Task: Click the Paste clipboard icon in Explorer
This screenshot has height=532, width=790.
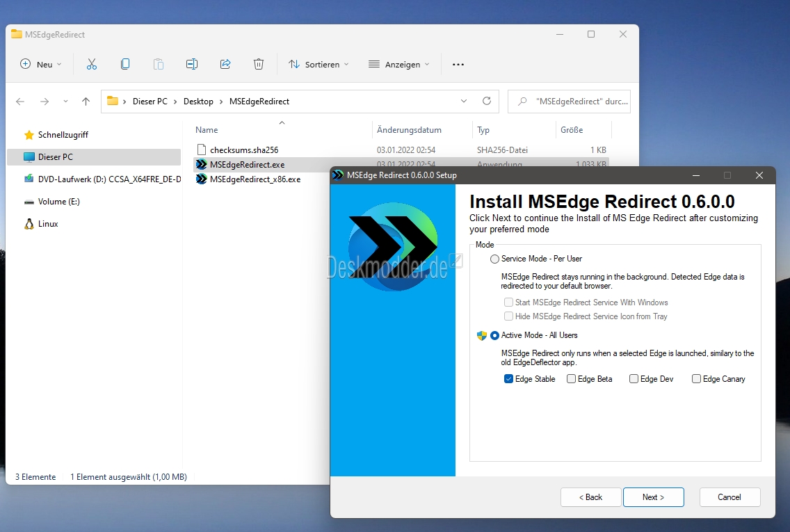Action: point(158,64)
